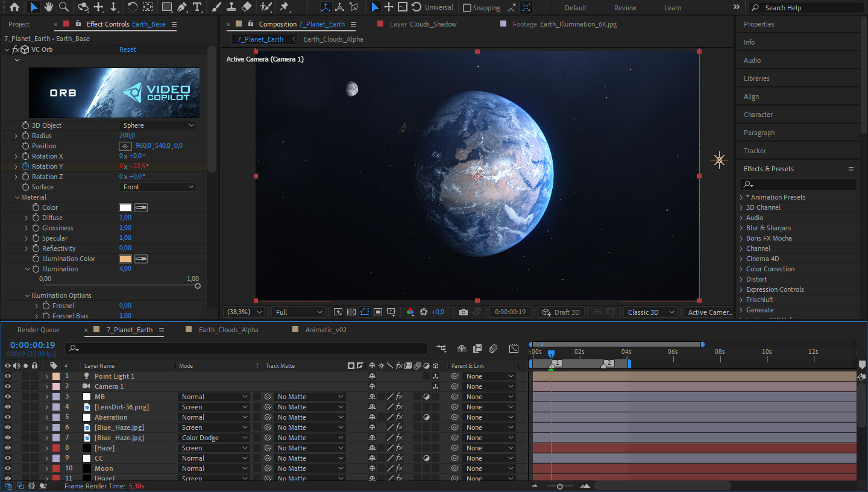Select the Clone Stamp tool

click(231, 7)
